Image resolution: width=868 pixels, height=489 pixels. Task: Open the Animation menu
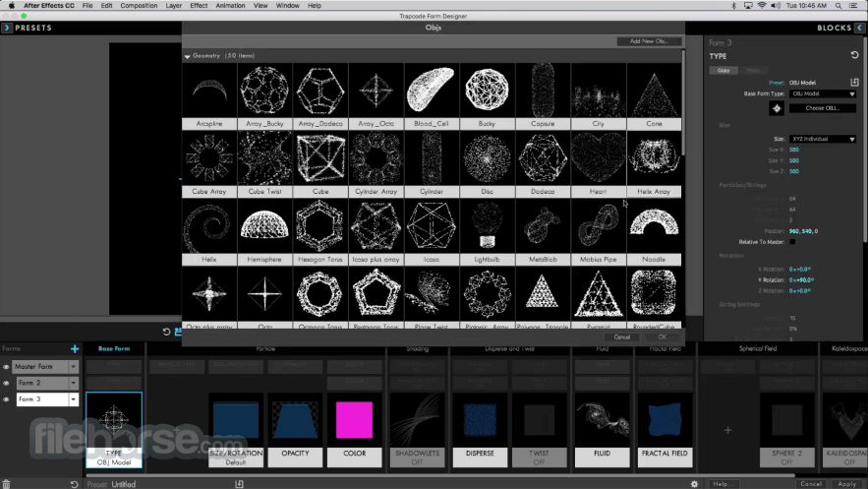[x=230, y=6]
